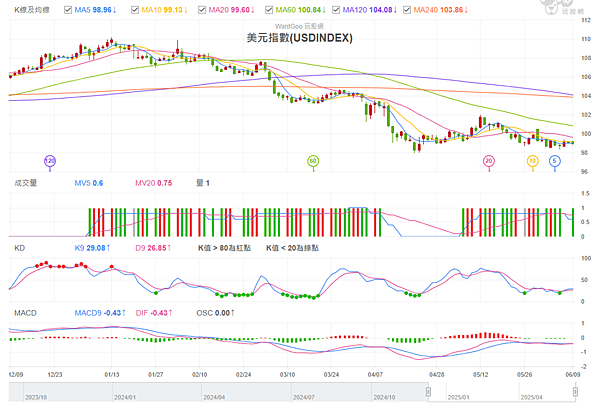Toggle the MA10 checkbox
The height and width of the screenshot is (407, 600).
[x=135, y=10]
